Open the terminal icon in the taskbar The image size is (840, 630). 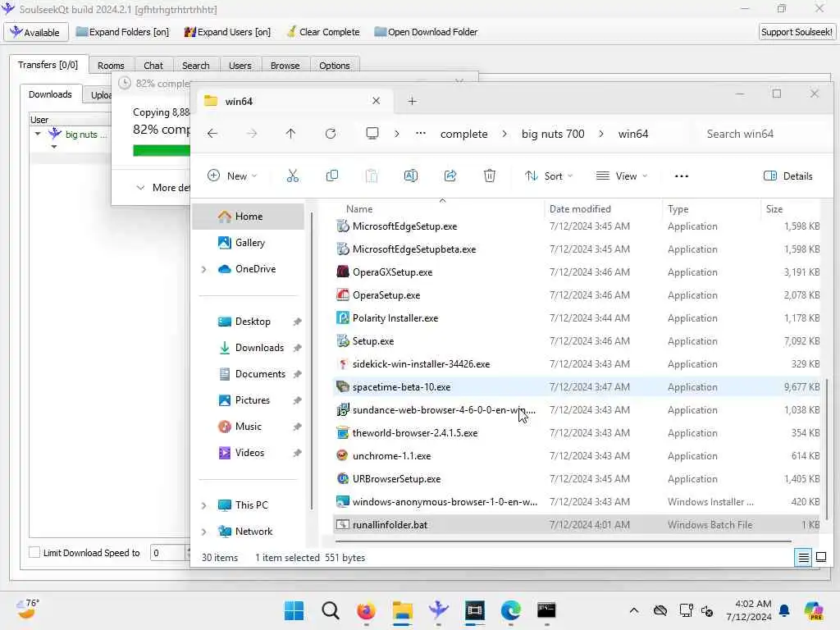pyautogui.click(x=546, y=610)
